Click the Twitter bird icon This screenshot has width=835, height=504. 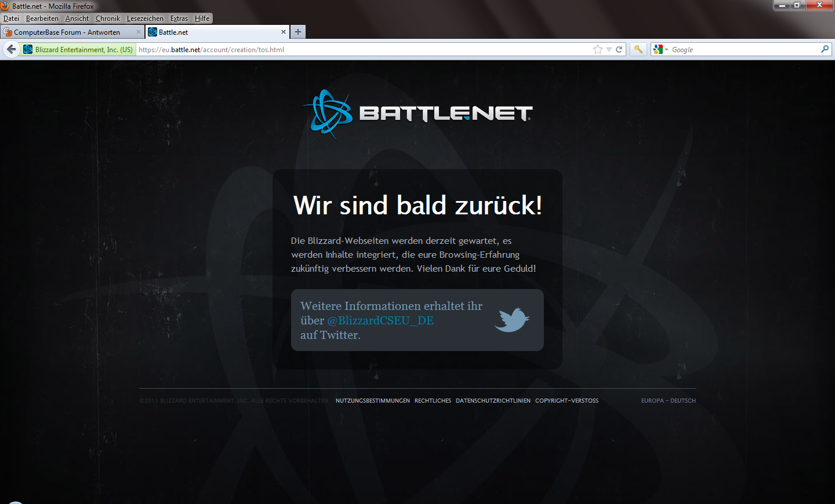pos(511,320)
